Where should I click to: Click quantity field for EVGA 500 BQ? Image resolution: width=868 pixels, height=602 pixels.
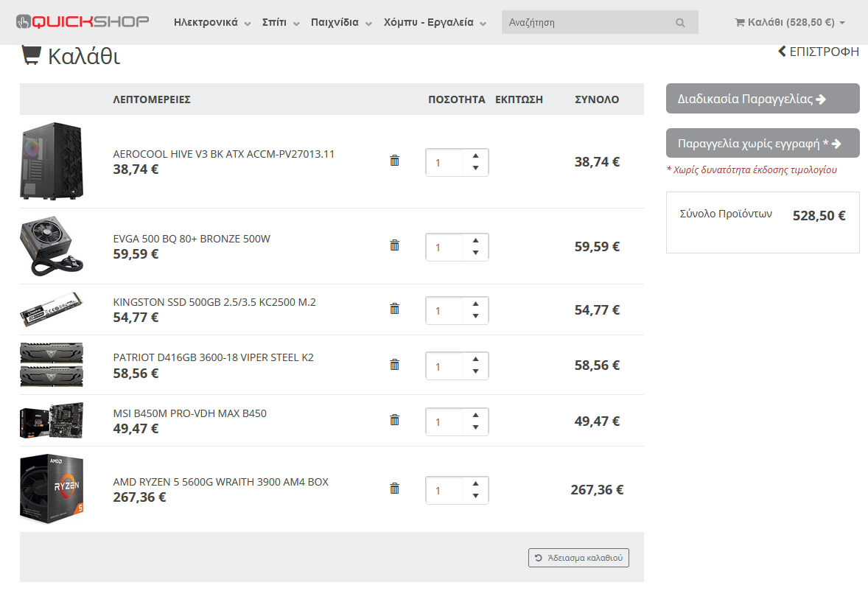(x=444, y=247)
